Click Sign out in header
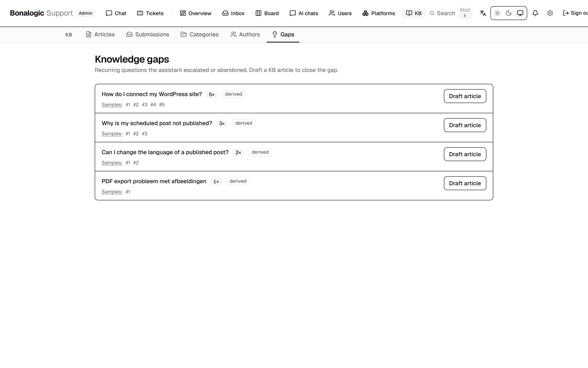 (575, 13)
